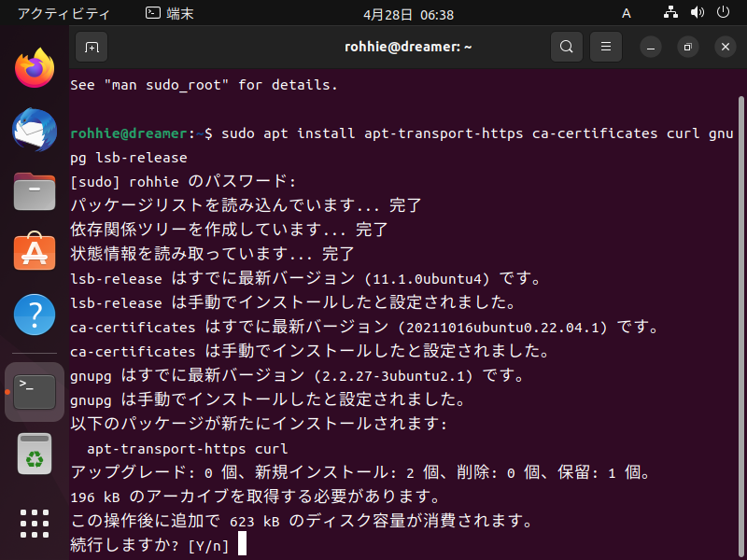Open the Files manager in dock
Viewport: 747px width, 560px height.
pos(35,191)
